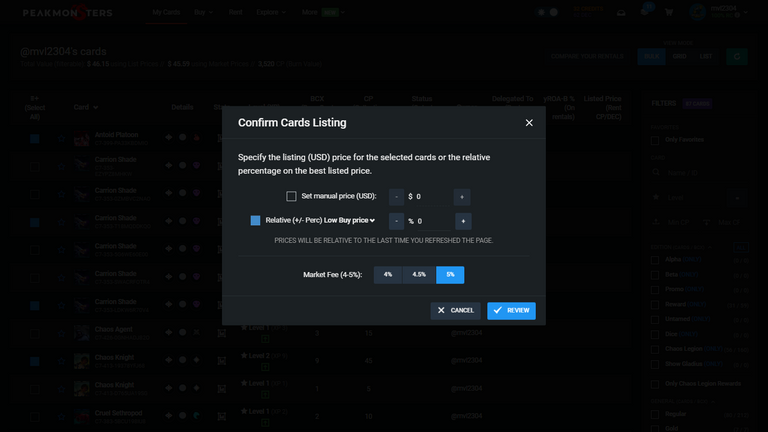Favorite Cruel Sethropod with its star

61,417
